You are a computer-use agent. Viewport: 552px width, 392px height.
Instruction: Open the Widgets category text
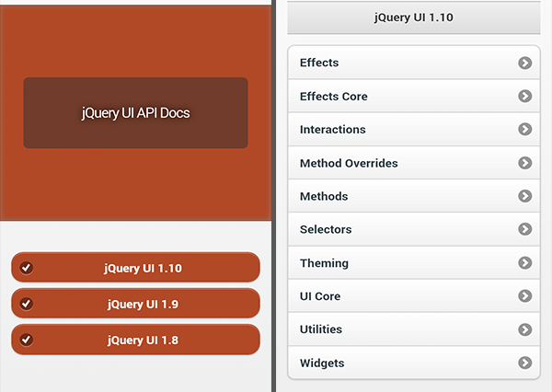tap(322, 363)
